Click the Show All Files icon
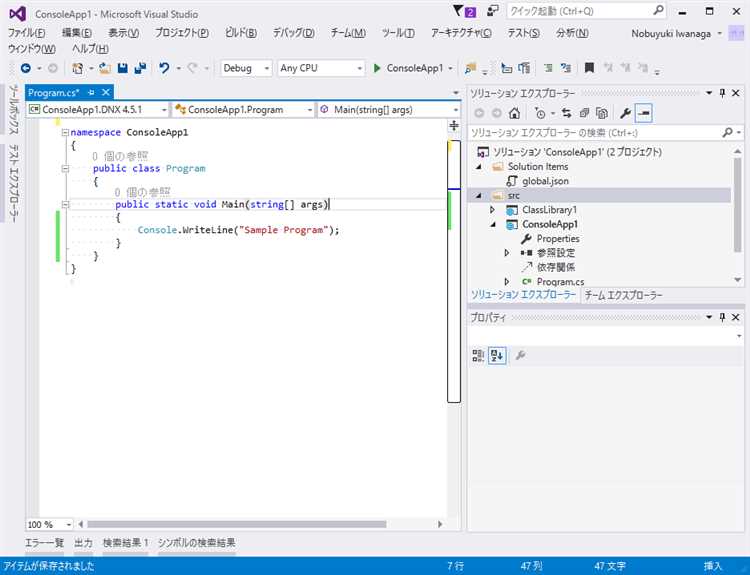Image resolution: width=750 pixels, height=575 pixels. 602,113
